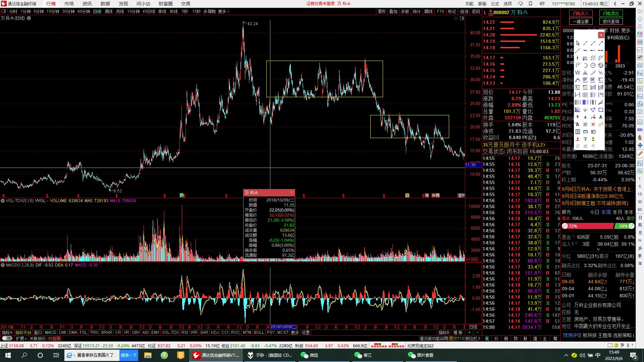Pick the Gann fan lines tool

[578, 110]
